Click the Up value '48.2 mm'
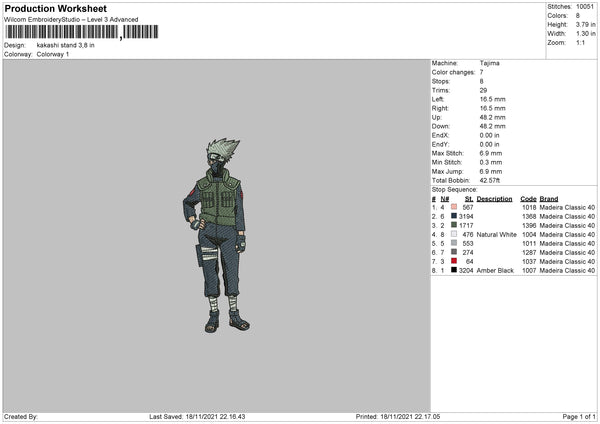 coord(492,117)
